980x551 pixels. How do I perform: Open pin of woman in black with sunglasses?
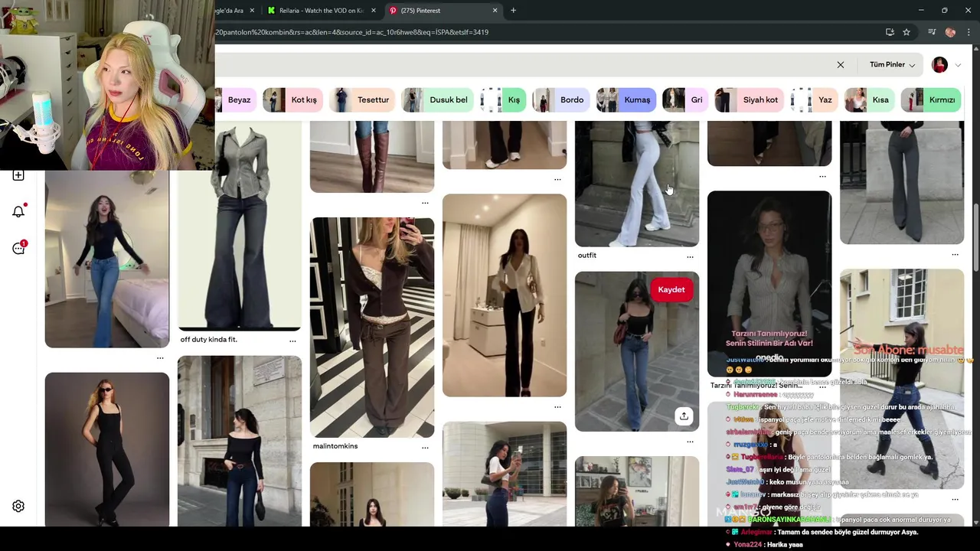[x=107, y=449]
